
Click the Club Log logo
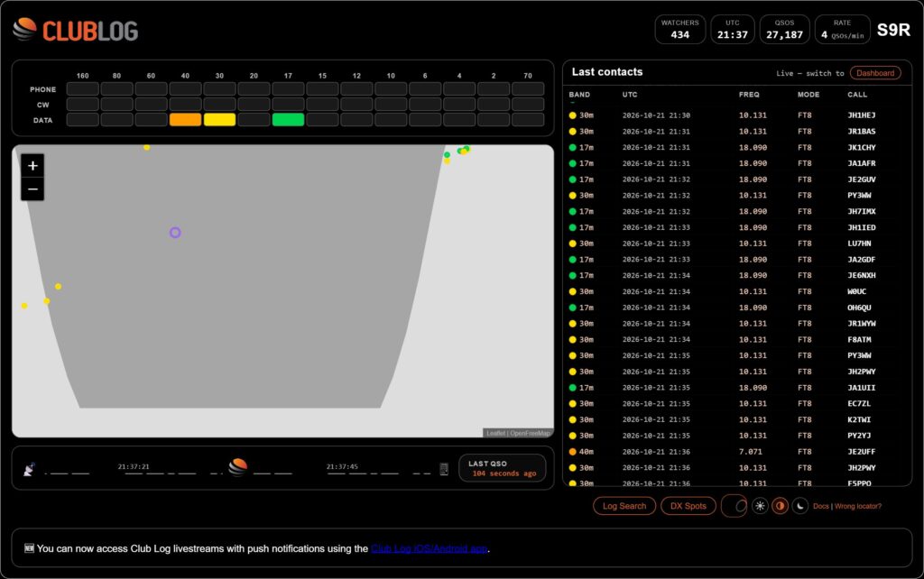click(76, 30)
